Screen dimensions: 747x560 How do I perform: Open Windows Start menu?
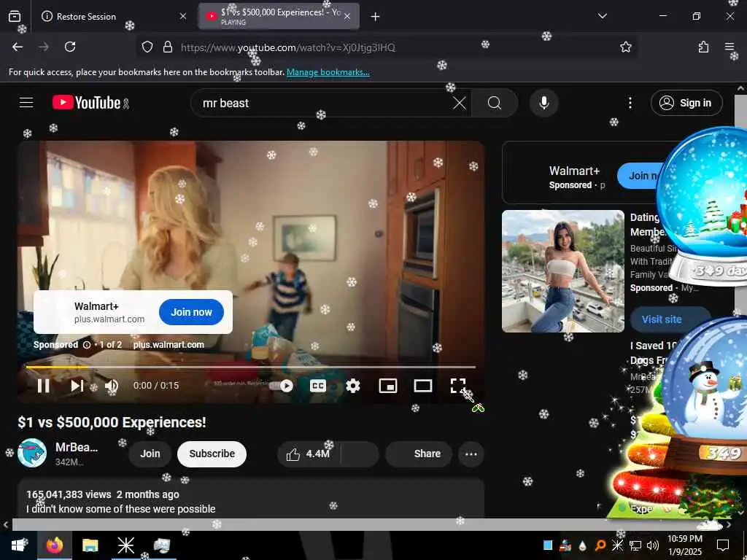click(18, 545)
